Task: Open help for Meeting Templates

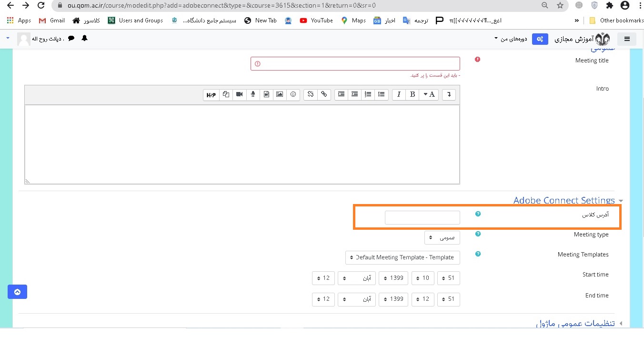Action: (478, 254)
